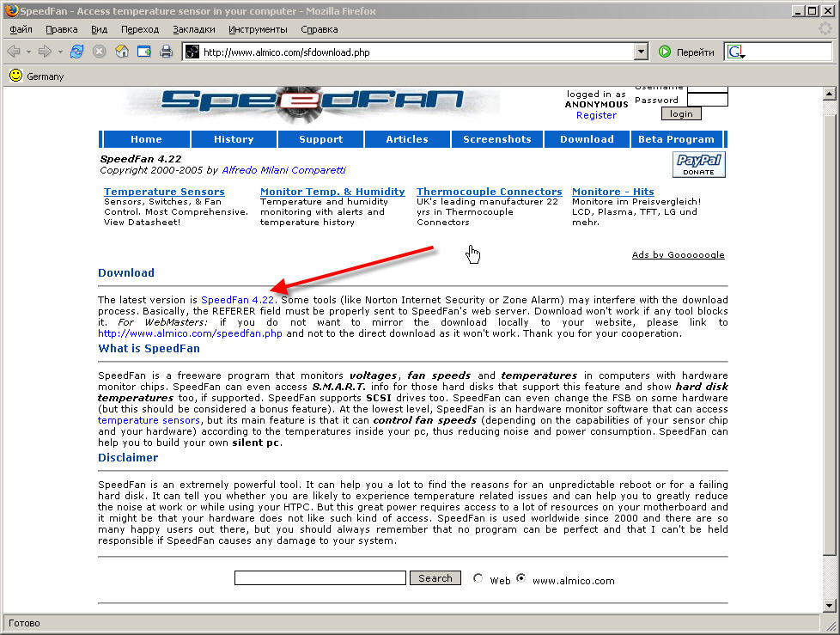Open the Beta Program nav tab
The image size is (840, 635).
[677, 139]
